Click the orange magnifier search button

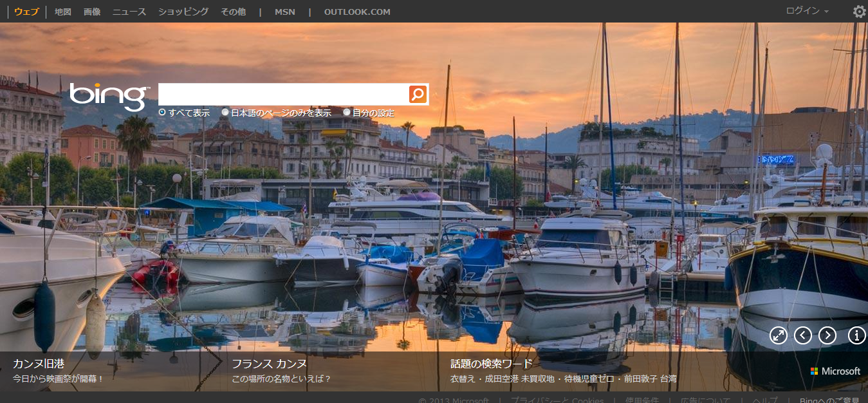(418, 95)
